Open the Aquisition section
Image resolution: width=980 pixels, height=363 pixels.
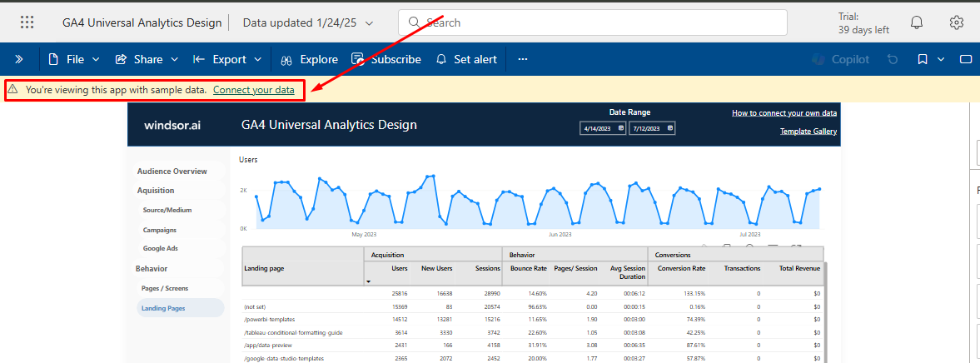click(x=156, y=191)
